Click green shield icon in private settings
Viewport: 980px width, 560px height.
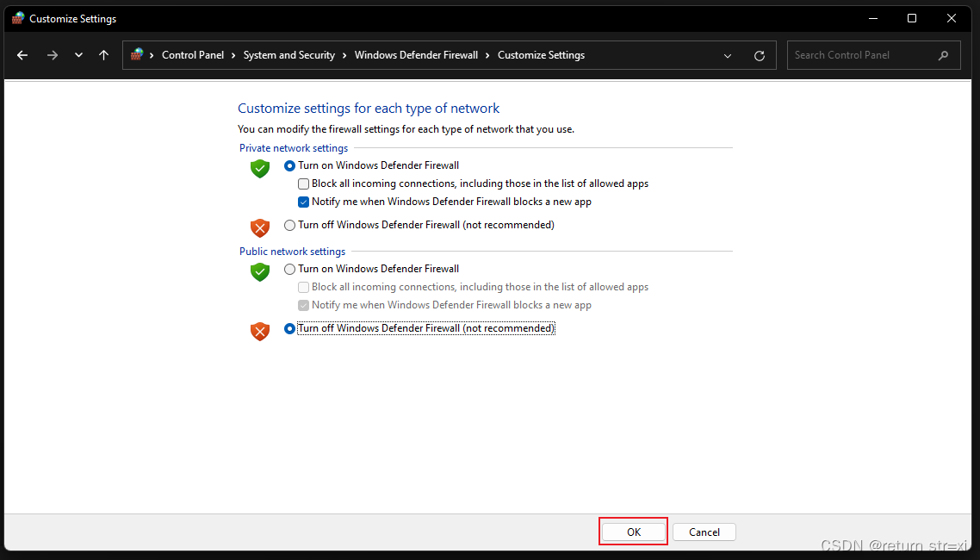click(x=260, y=169)
